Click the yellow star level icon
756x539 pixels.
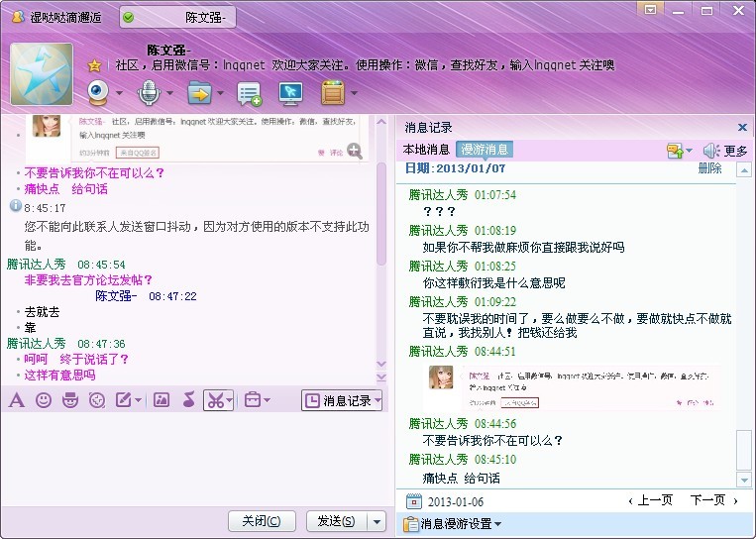(94, 65)
